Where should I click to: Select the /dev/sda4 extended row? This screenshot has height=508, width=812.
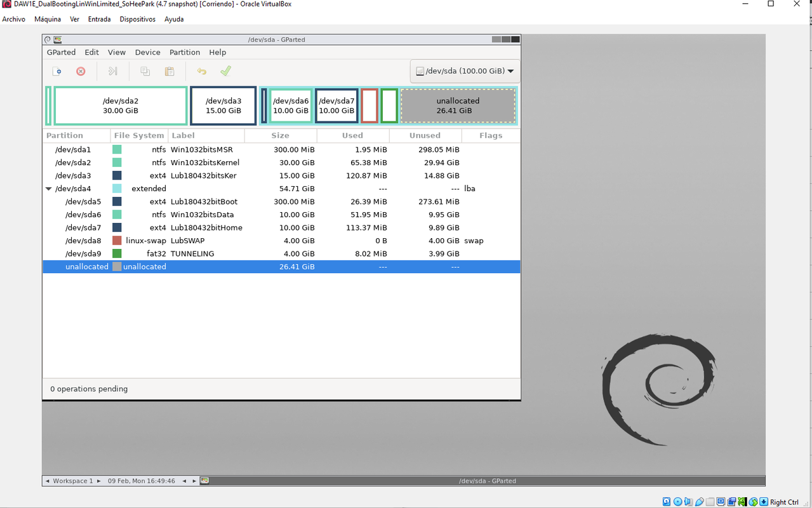pos(281,189)
